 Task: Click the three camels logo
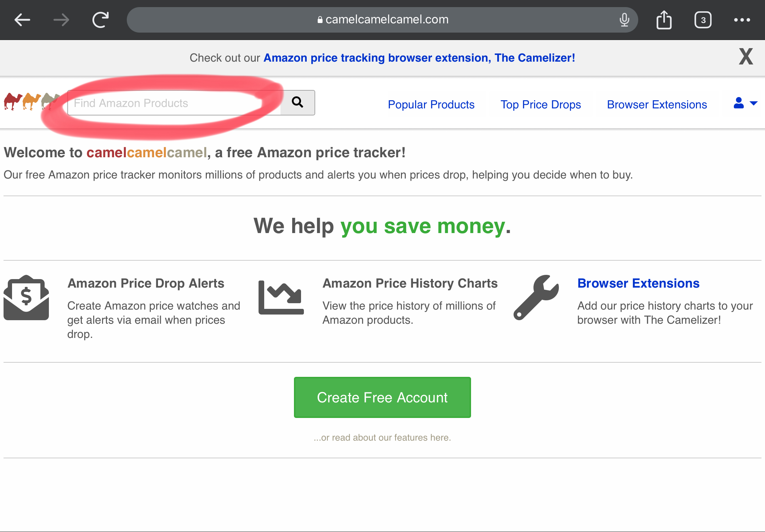[32, 102]
